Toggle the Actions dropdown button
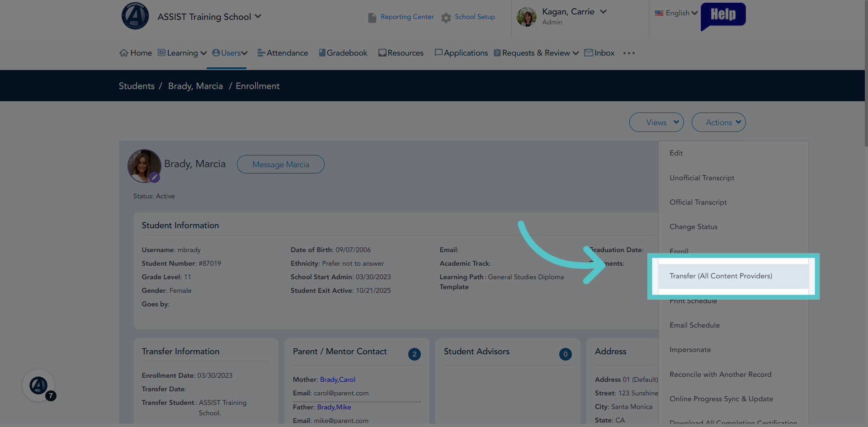The width and height of the screenshot is (868, 427). pyautogui.click(x=719, y=122)
